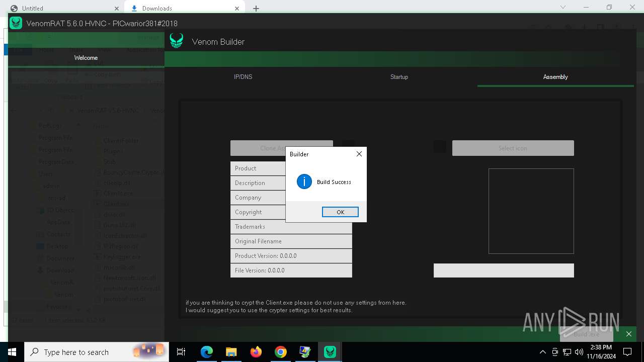Open Microsoft Edge from the taskbar
The height and width of the screenshot is (362, 644).
click(x=207, y=352)
